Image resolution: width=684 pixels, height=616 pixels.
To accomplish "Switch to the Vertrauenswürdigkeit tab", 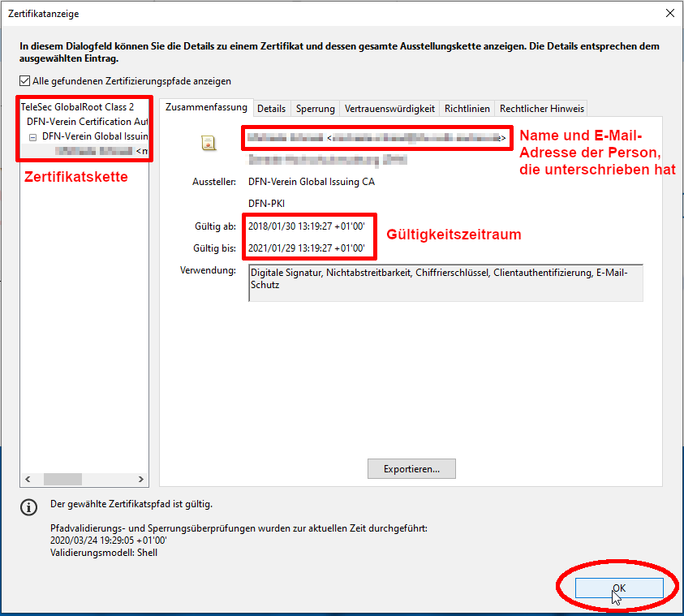I will click(x=389, y=109).
